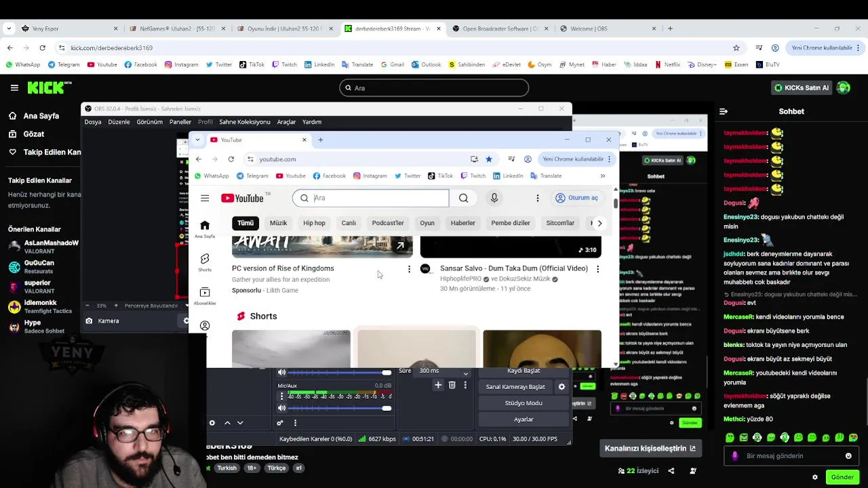Screen dimensions: 868x488
Task: Click in the Kick search field
Action: click(x=434, y=87)
